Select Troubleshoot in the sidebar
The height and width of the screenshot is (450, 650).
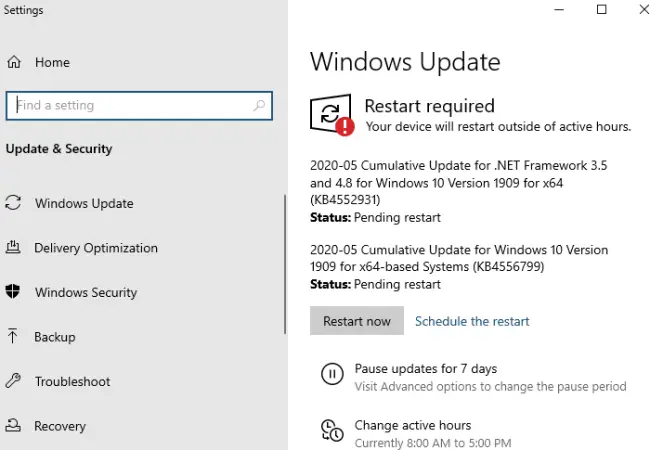click(73, 381)
